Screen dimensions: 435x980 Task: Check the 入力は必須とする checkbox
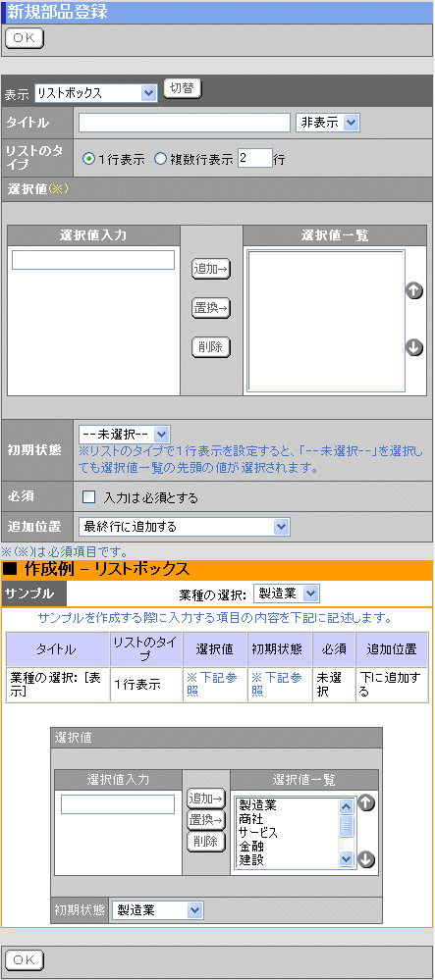pyautogui.click(x=89, y=497)
